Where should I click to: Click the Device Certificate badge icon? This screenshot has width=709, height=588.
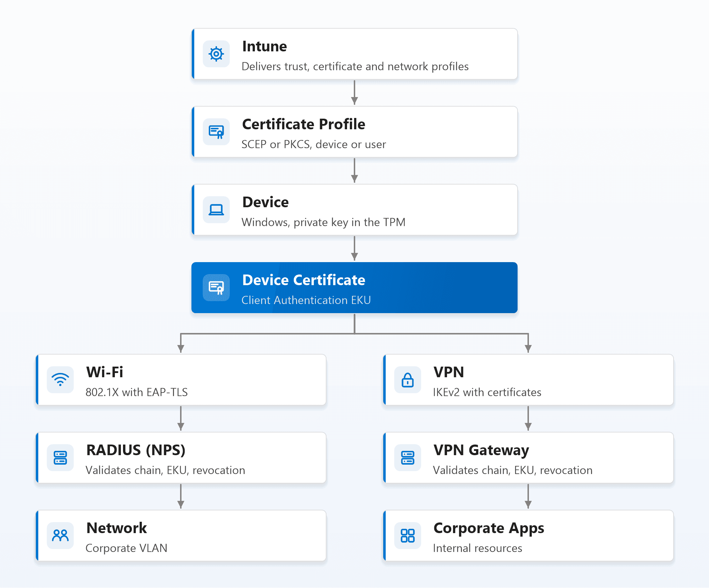coord(216,288)
